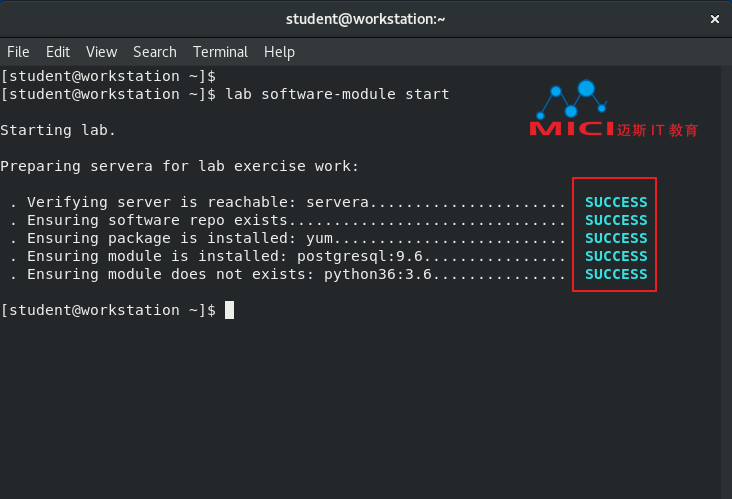The width and height of the screenshot is (732, 499).
Task: Click the SUCCESS status for yum package
Action: (616, 238)
